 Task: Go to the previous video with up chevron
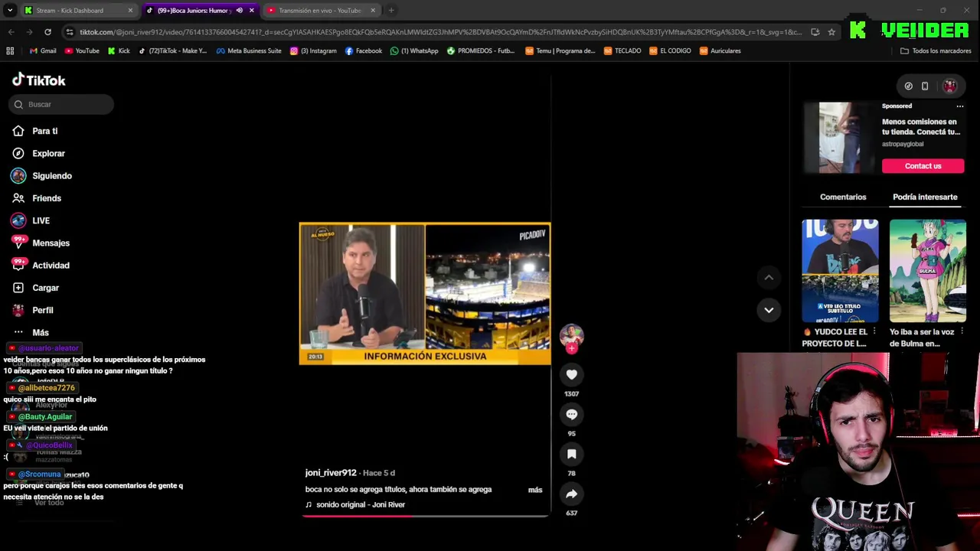point(769,277)
